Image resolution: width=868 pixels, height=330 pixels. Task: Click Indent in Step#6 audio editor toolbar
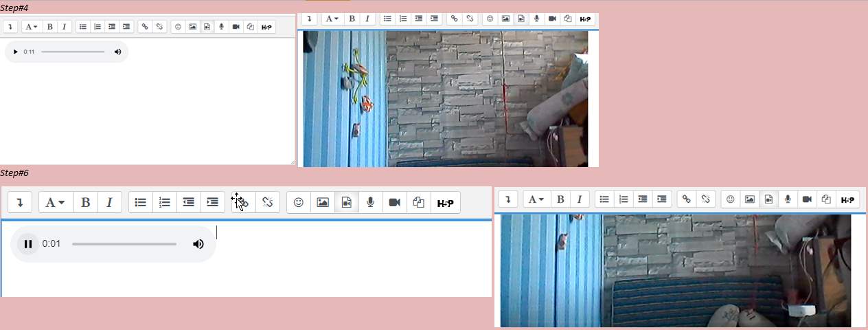pos(213,202)
